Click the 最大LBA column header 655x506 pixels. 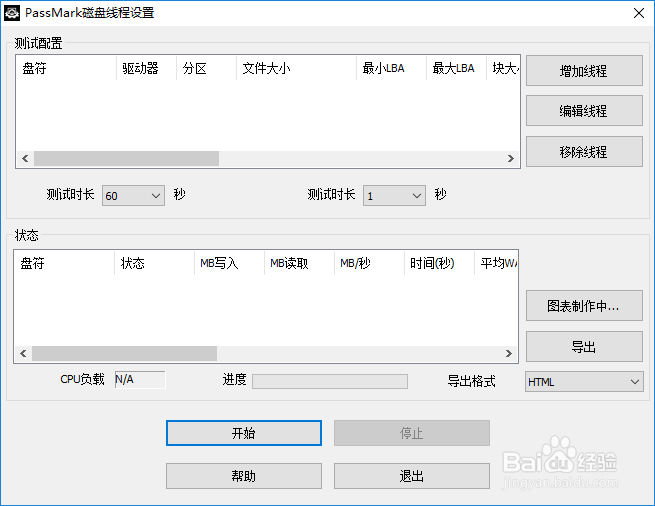coord(457,68)
